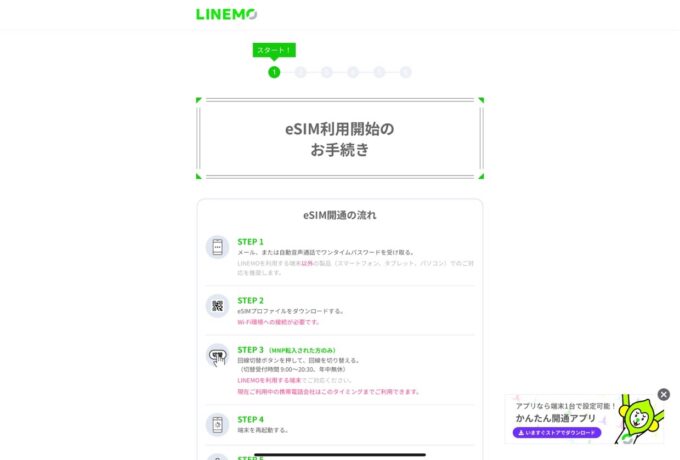The image size is (680, 460).
Task: Click the STEP 1 phone password icon
Action: [217, 247]
